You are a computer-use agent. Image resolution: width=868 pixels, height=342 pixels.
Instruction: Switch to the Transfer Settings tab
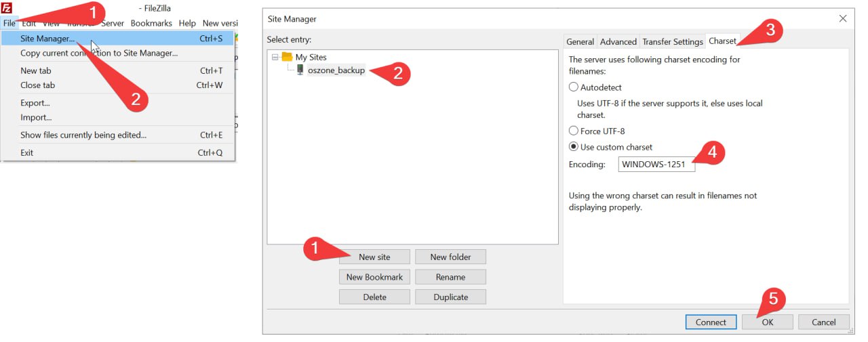672,42
